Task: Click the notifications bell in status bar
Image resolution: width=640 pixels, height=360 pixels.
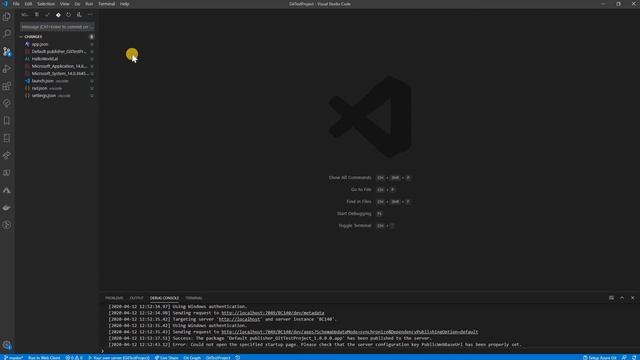Action: coord(634,358)
